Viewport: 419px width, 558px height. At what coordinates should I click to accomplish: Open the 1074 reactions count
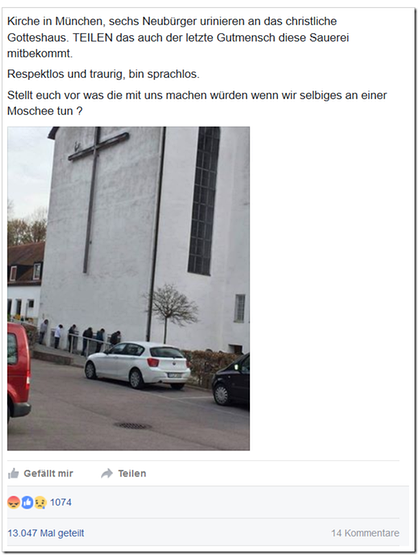click(x=61, y=502)
